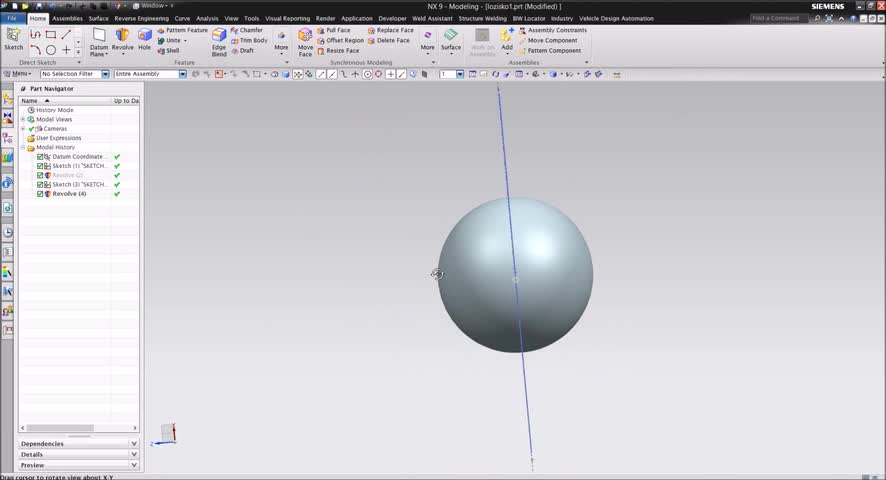Open More under Synchronous Modeling group

pyautogui.click(x=428, y=42)
